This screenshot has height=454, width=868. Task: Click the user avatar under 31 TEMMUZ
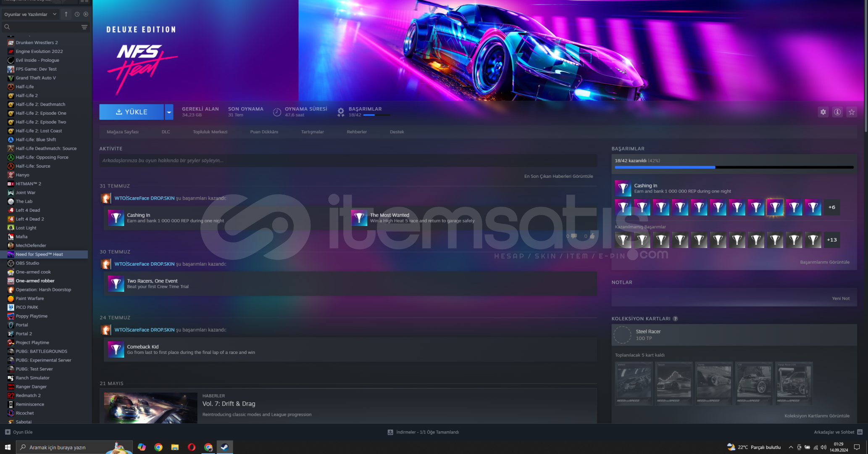click(x=106, y=198)
